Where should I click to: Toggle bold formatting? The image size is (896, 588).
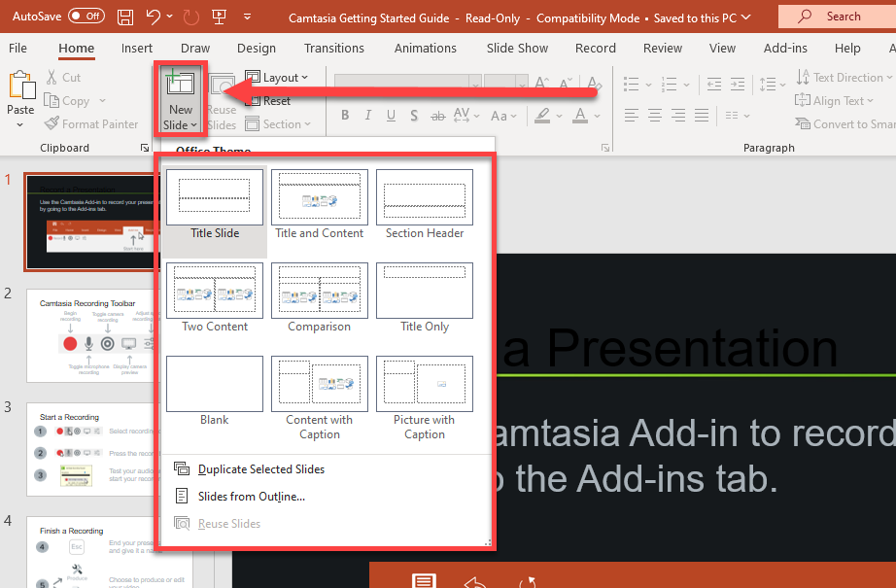[x=345, y=115]
